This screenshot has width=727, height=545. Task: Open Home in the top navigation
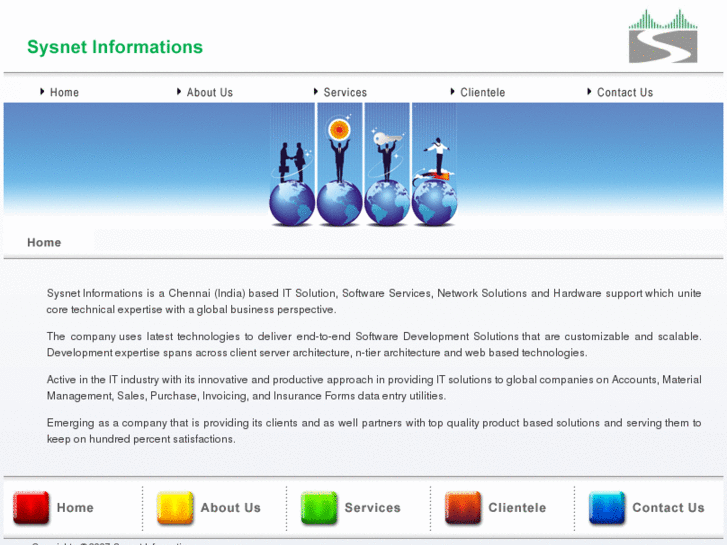[x=64, y=92]
